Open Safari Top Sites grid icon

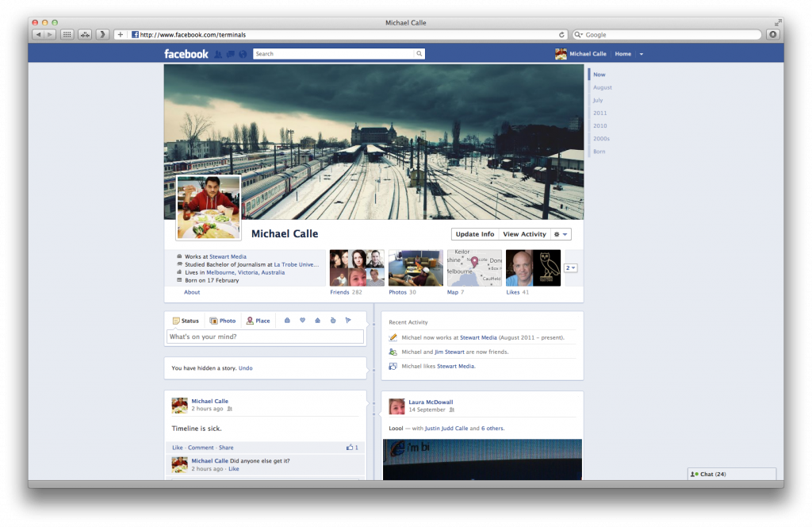coord(67,35)
